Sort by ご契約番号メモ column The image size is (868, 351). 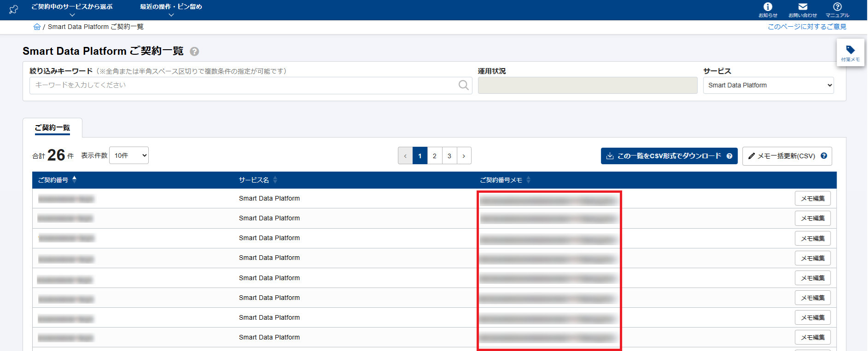click(528, 180)
